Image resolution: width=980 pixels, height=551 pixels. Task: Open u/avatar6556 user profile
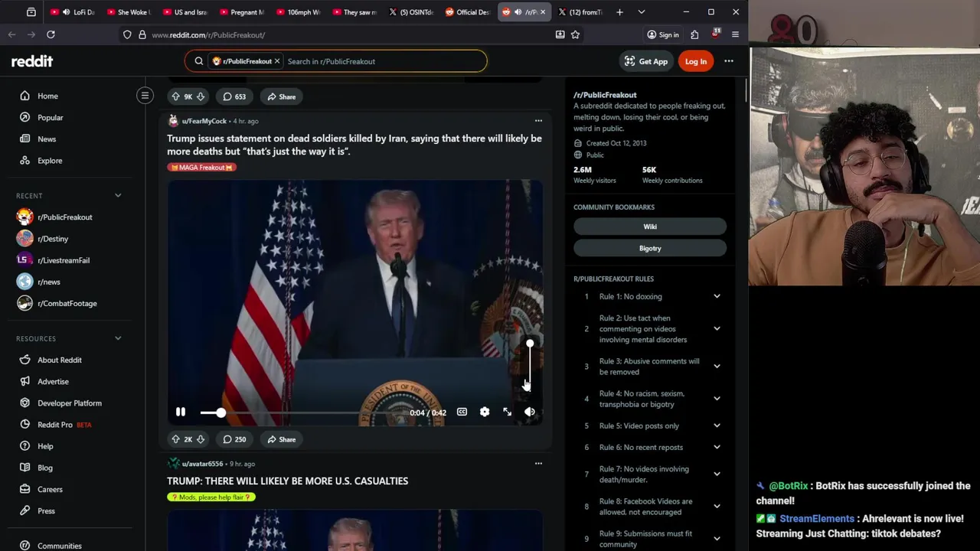point(202,464)
